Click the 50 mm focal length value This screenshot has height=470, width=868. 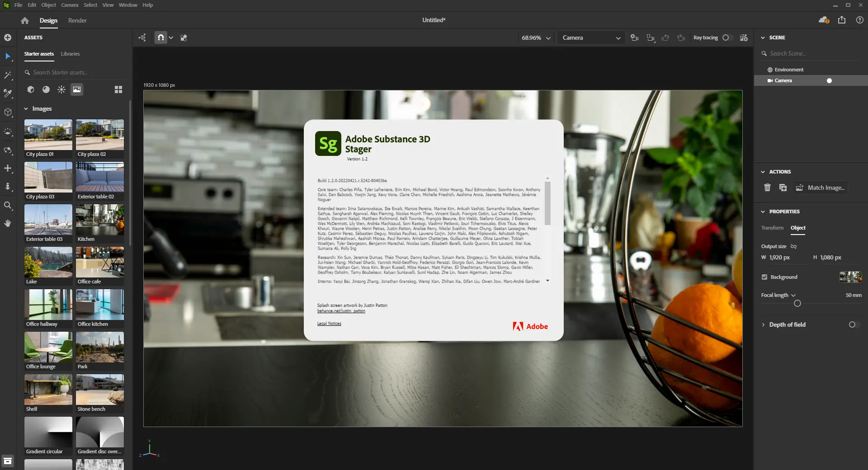(x=854, y=295)
